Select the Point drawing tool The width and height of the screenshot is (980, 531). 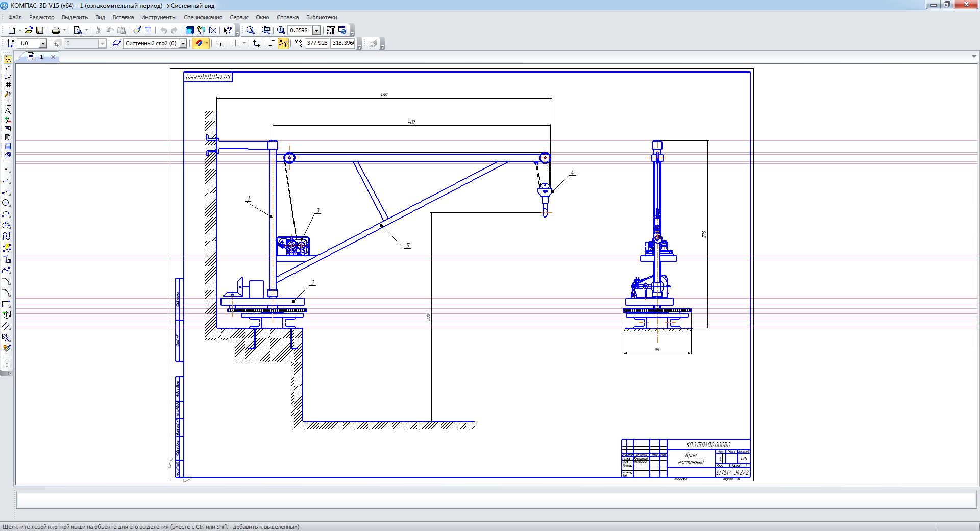pos(6,170)
